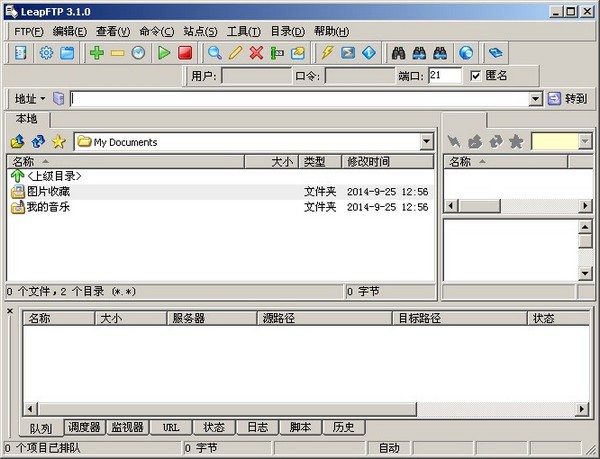Viewport: 600px width, 459px height.
Task: Click the lightning bolt quick connect icon
Action: click(x=326, y=53)
